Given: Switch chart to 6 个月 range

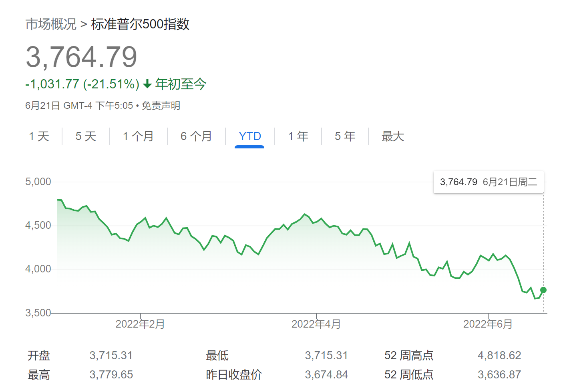Looking at the screenshot, I should 196,136.
